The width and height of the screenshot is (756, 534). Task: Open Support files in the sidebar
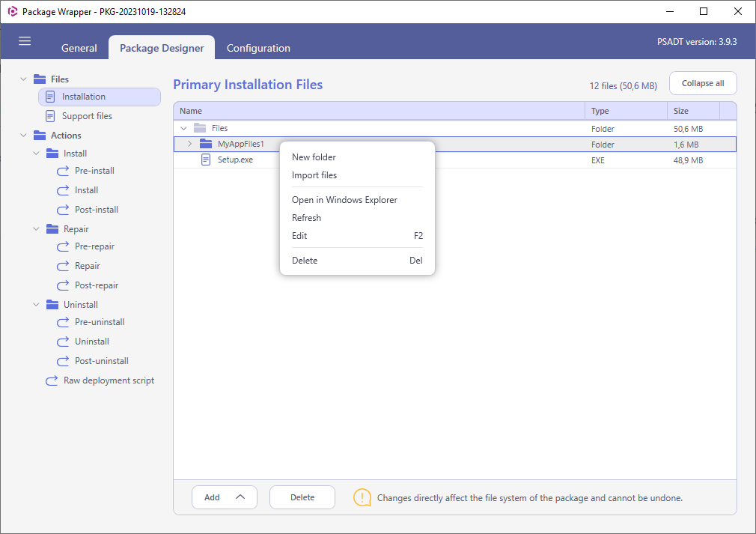[87, 116]
